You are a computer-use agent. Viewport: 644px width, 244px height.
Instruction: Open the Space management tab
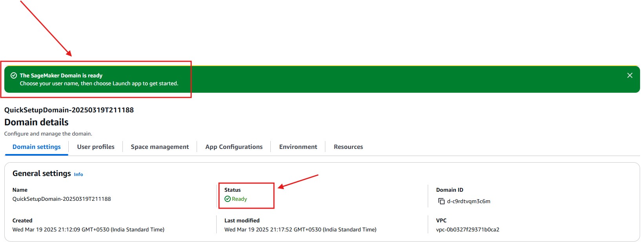coord(160,147)
